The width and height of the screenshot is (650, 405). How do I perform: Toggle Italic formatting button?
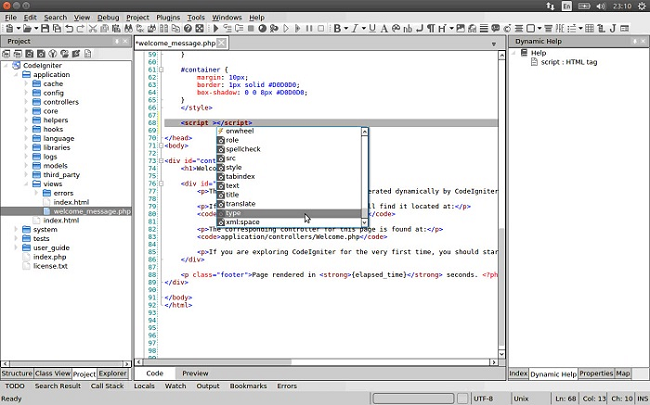tap(355, 29)
